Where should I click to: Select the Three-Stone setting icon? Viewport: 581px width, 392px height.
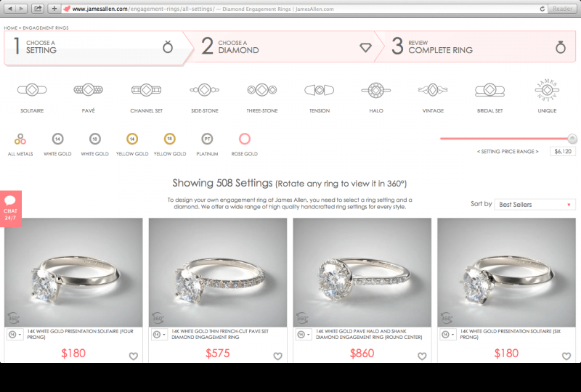coord(262,90)
